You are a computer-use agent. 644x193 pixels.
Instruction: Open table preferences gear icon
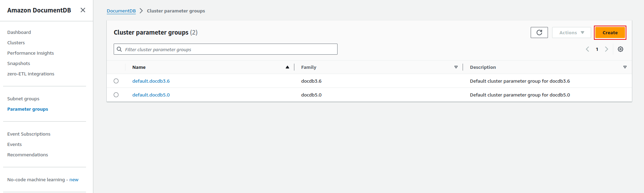pos(621,49)
